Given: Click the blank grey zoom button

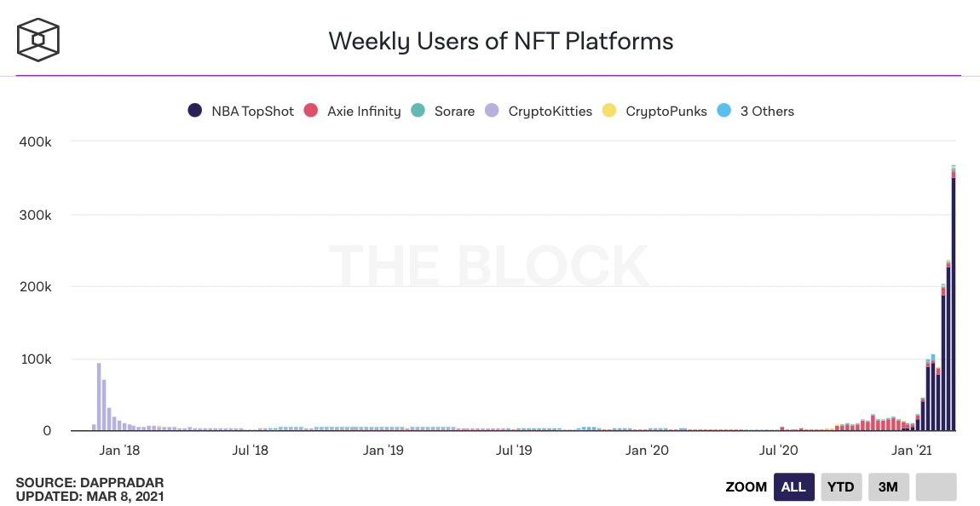Looking at the screenshot, I should (x=937, y=487).
